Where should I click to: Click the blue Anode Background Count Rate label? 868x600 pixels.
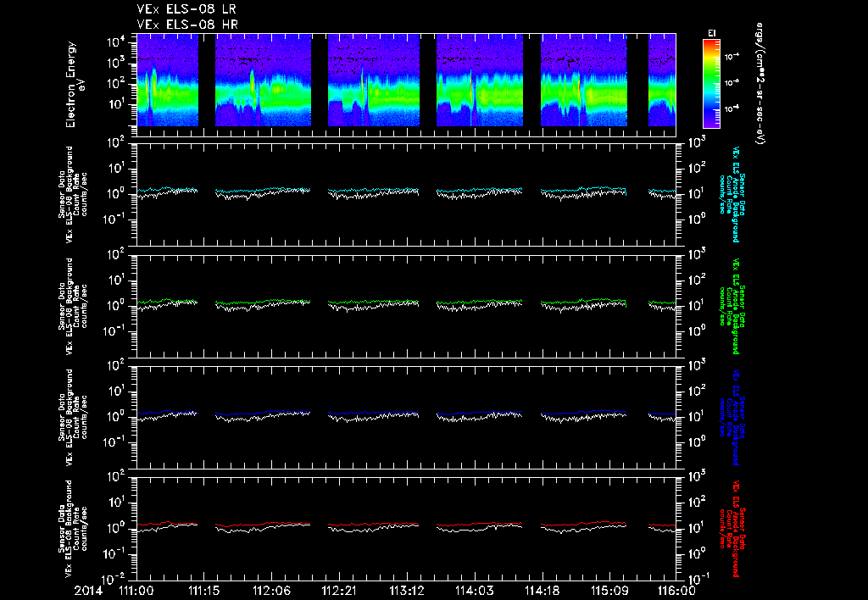click(x=732, y=417)
